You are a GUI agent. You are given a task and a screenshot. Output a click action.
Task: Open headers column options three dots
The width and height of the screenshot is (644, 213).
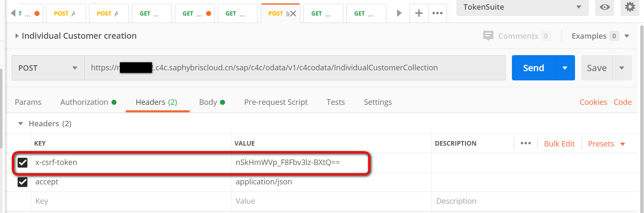tap(526, 144)
